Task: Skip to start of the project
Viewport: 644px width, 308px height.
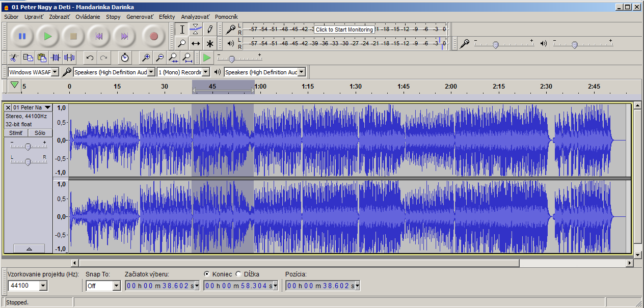Action: (99, 36)
